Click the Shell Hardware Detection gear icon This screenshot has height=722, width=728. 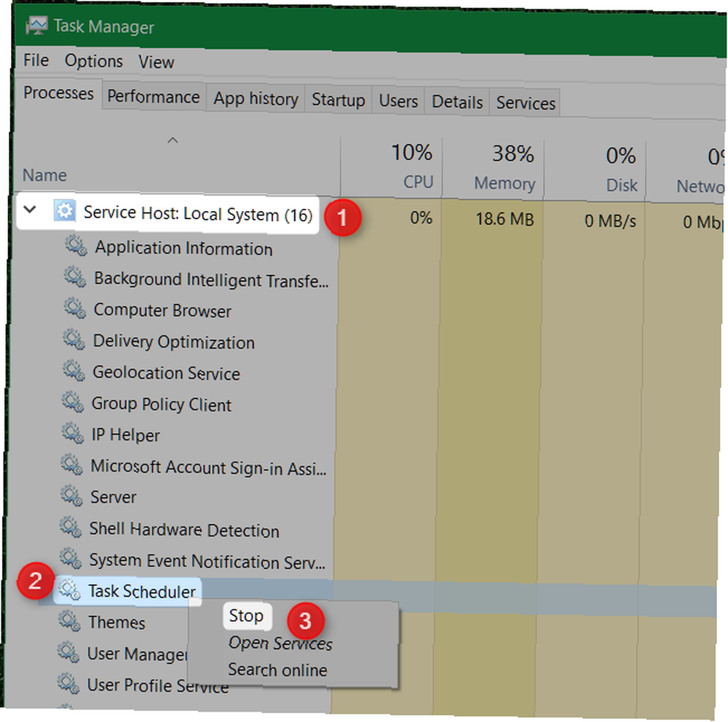71,527
